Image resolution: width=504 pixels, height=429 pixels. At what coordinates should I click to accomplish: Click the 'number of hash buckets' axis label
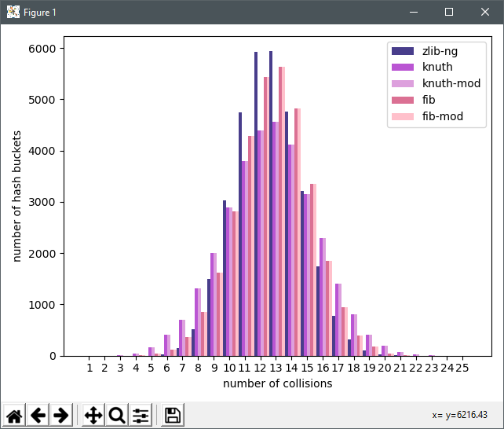pos(16,196)
